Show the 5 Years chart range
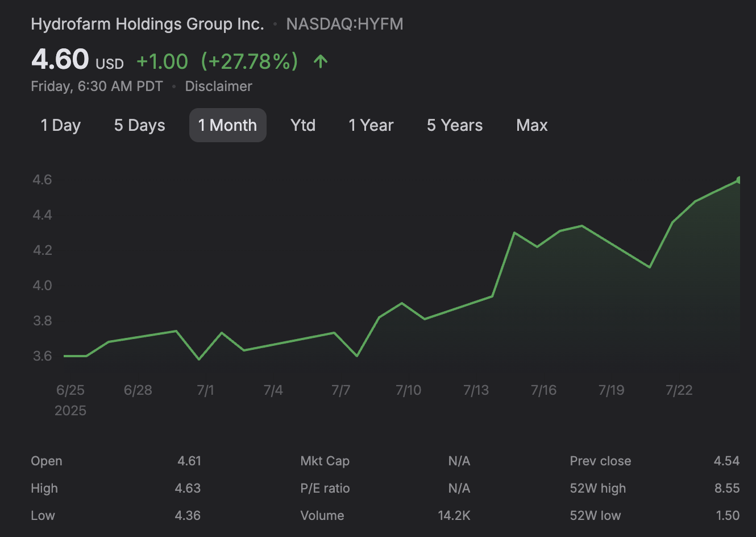756x537 pixels. click(x=454, y=125)
